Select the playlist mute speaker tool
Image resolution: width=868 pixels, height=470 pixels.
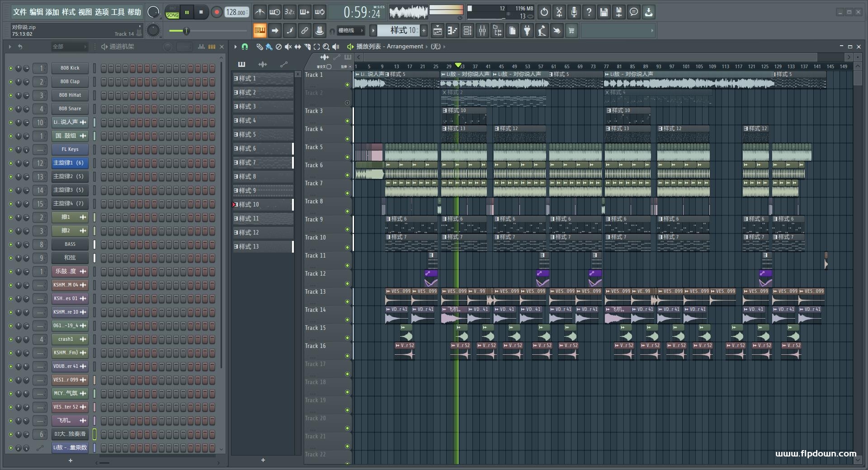tap(288, 47)
